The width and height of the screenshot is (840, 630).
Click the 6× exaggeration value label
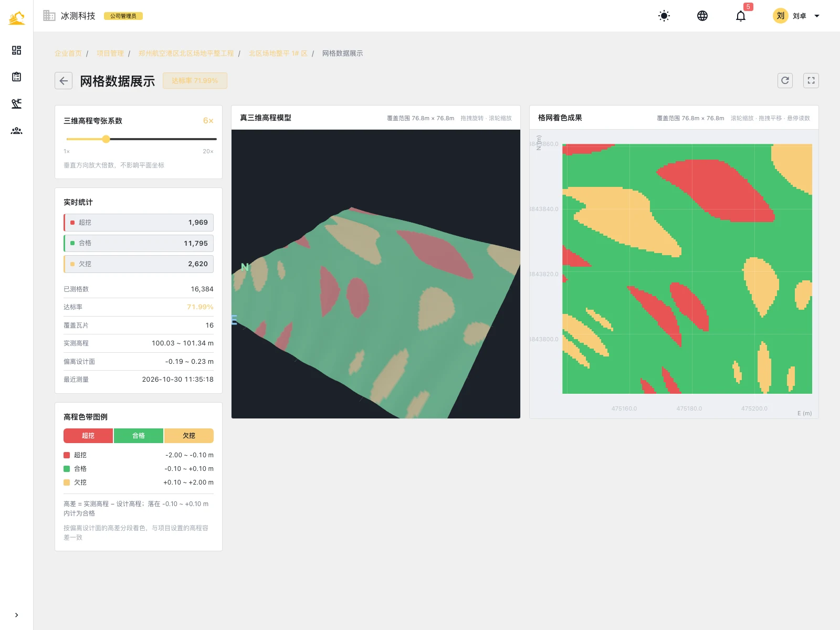[x=208, y=121]
